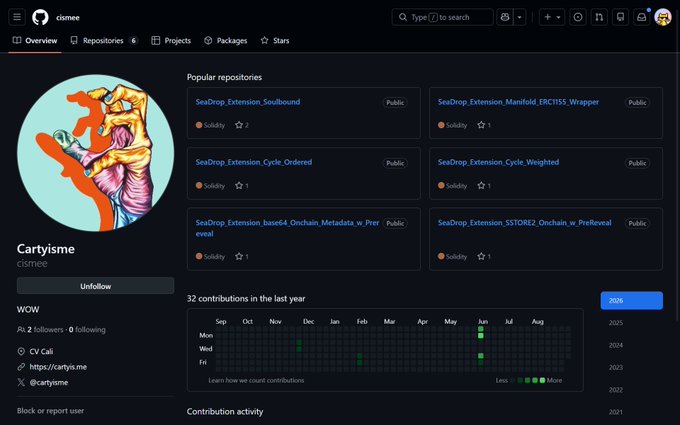Open SeaDrop_Extension_base64_Onchain_Metadata_w_Prereveal repository
Viewport: 680px width, 425px height.
click(x=287, y=228)
